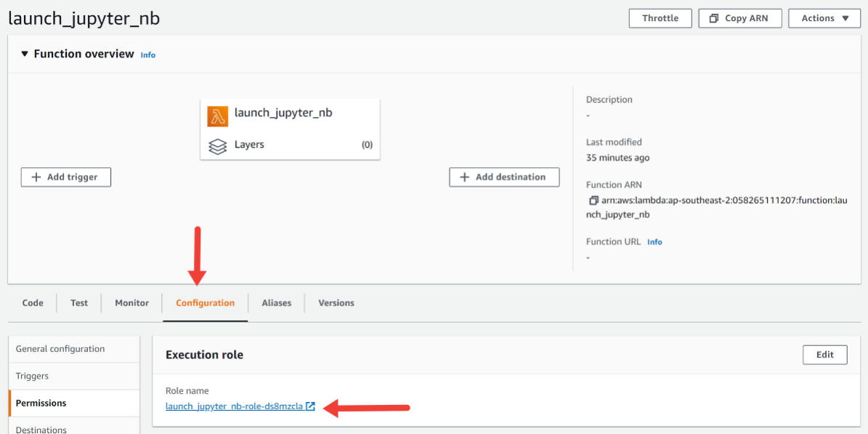Collapse the Function overview section
Viewport: 868px width, 434px height.
click(25, 54)
